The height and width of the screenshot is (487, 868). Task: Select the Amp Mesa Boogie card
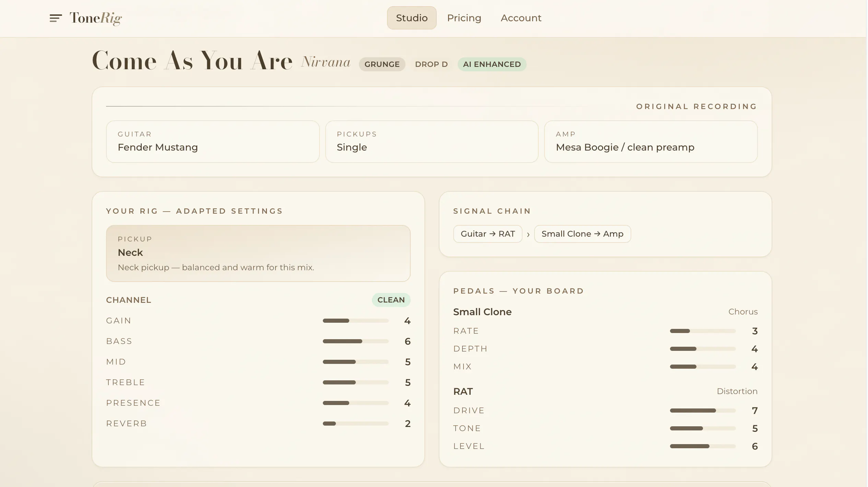click(651, 142)
